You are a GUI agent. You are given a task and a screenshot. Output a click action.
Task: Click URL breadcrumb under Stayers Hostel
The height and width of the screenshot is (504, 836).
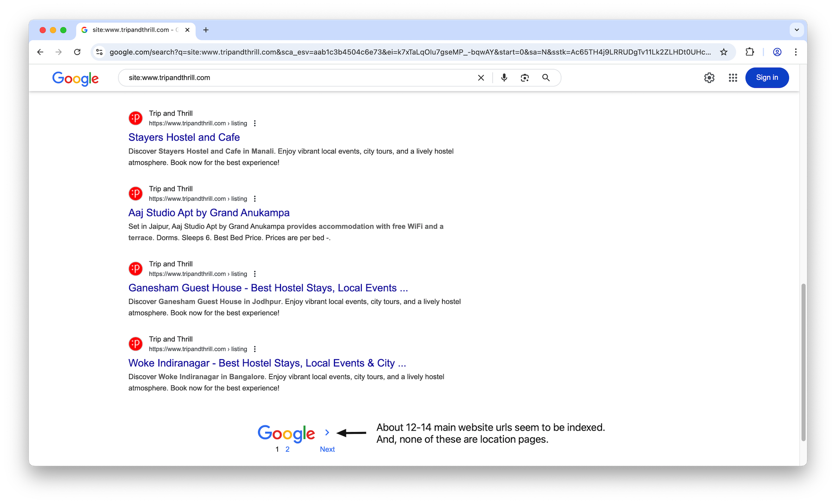pyautogui.click(x=198, y=124)
